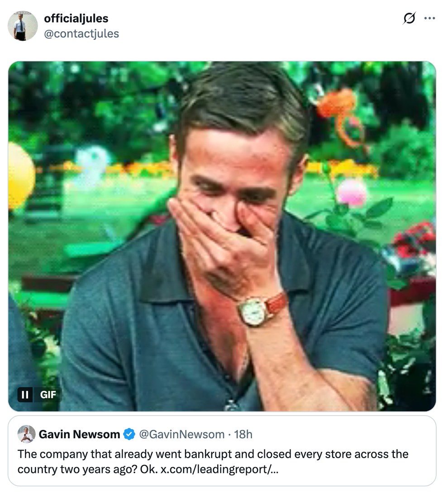Follow the x.com/leadingreport link
Screen dimensions: 448x497
tap(219, 469)
